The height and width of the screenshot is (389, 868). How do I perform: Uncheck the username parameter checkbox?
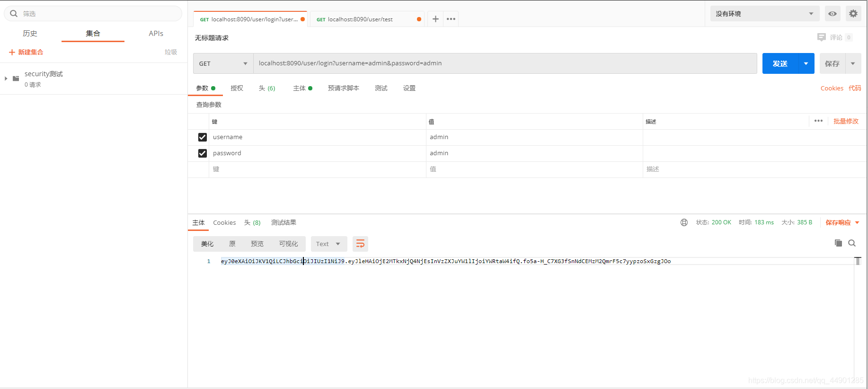[x=203, y=137]
